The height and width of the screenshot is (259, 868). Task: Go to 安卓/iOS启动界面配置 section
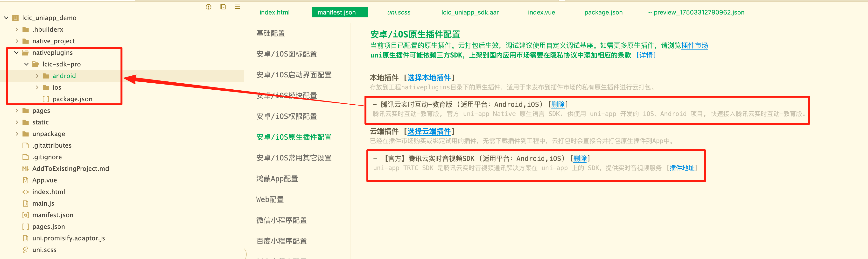click(x=294, y=75)
